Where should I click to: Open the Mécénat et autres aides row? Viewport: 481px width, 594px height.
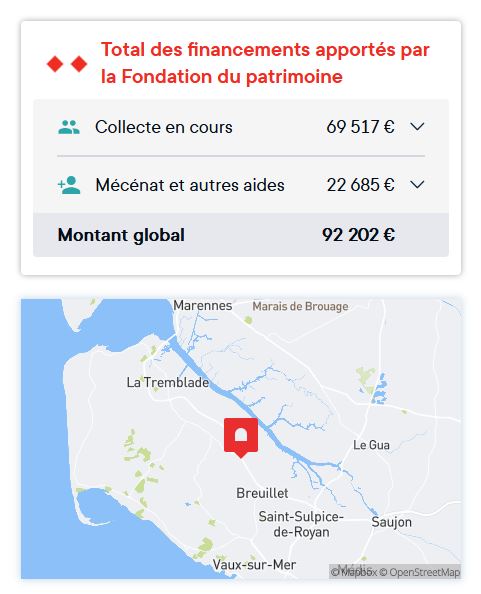[x=241, y=185]
